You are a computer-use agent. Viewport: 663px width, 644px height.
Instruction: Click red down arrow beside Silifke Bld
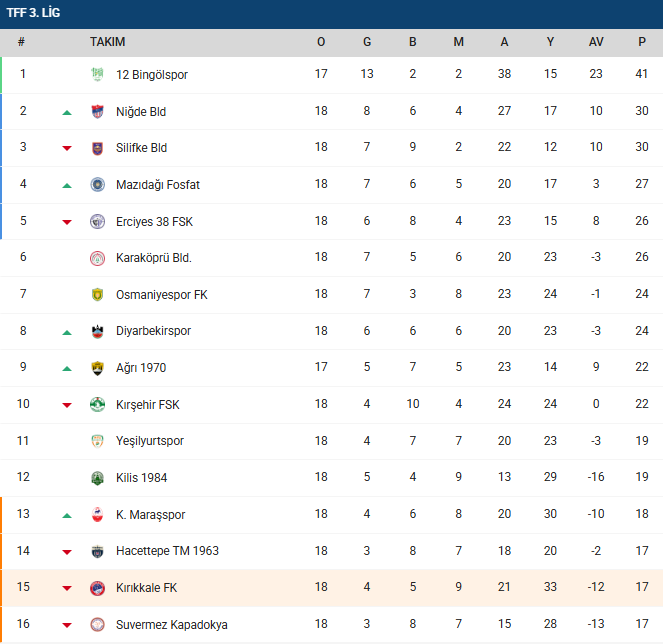pos(67,148)
